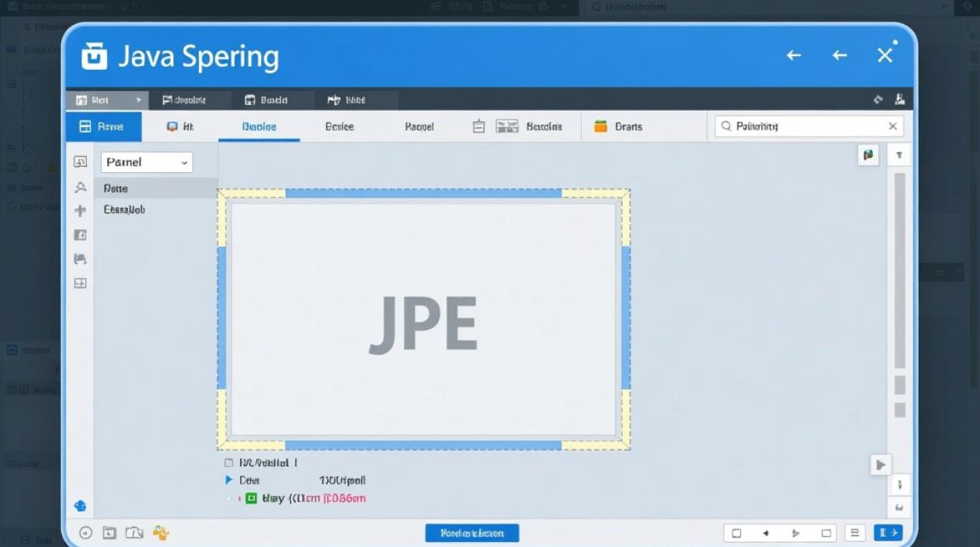Enable the square option in bottom-right control group
This screenshot has width=980, height=547.
pyautogui.click(x=735, y=532)
